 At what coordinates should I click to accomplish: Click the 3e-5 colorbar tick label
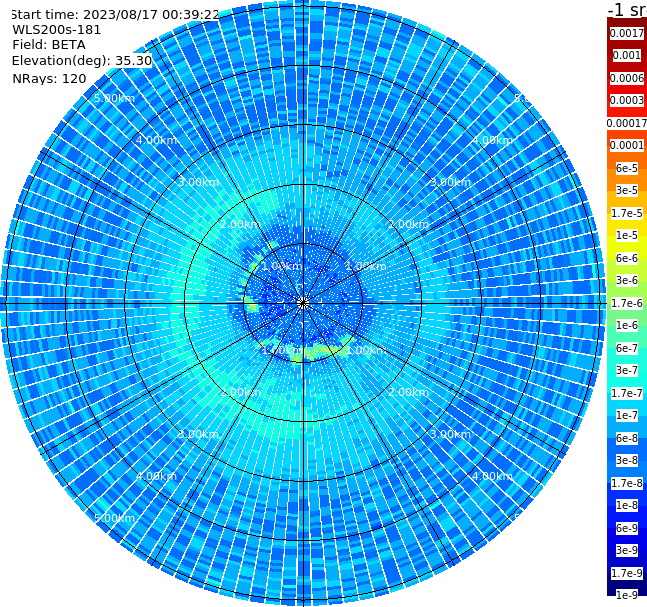pos(627,190)
